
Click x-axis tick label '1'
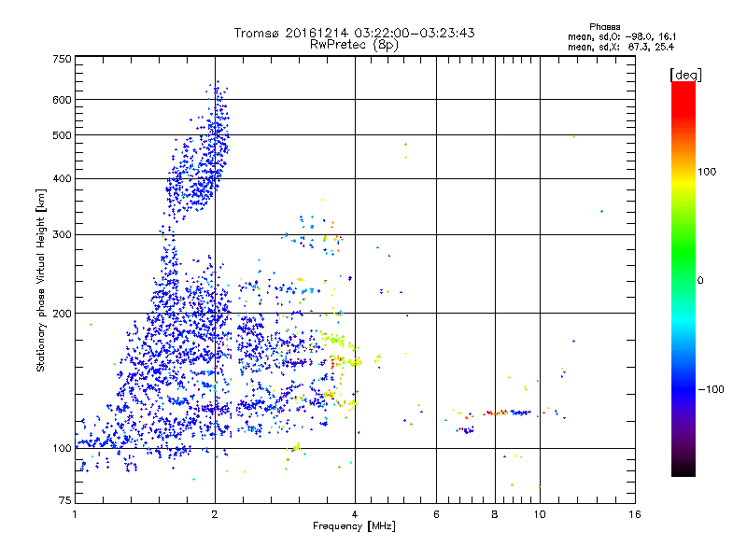75,514
